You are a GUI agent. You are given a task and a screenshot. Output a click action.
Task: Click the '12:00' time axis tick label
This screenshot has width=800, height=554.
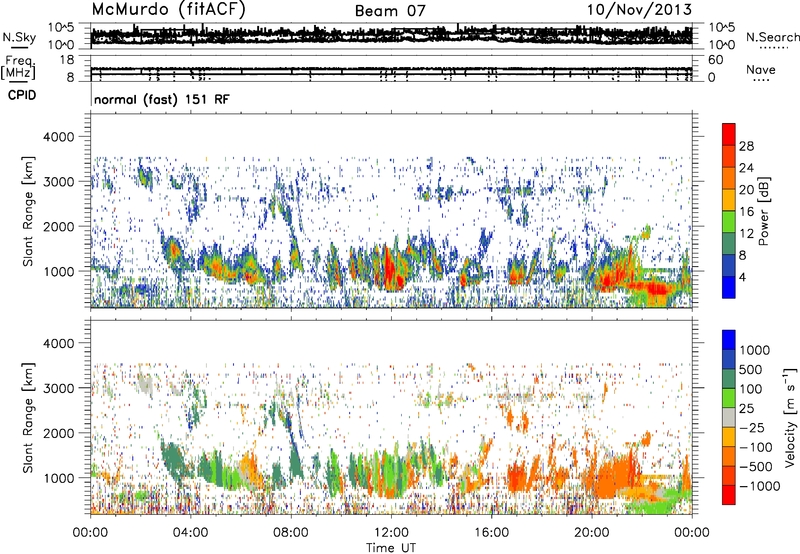pos(391,533)
